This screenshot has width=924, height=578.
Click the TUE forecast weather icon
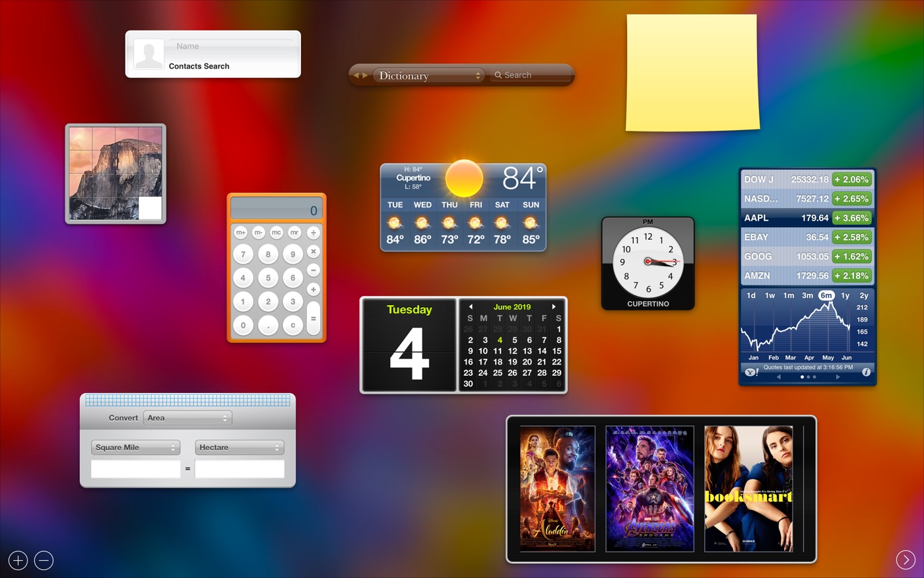tap(395, 223)
